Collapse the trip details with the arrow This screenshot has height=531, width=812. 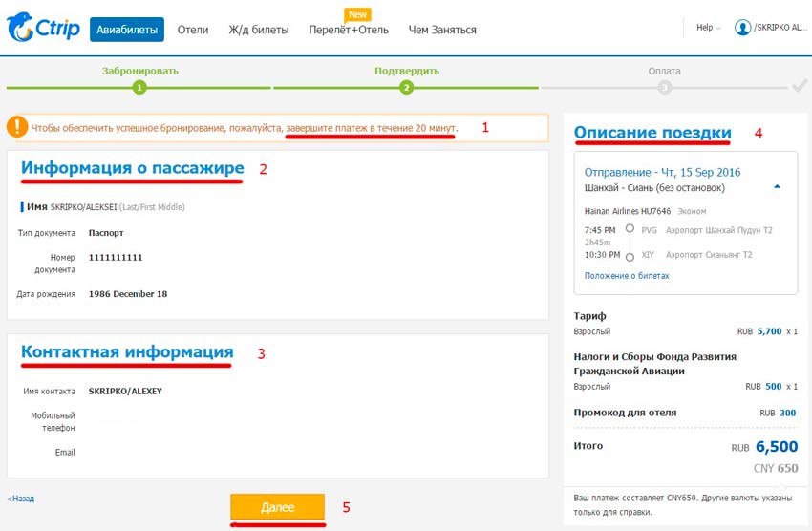click(777, 187)
